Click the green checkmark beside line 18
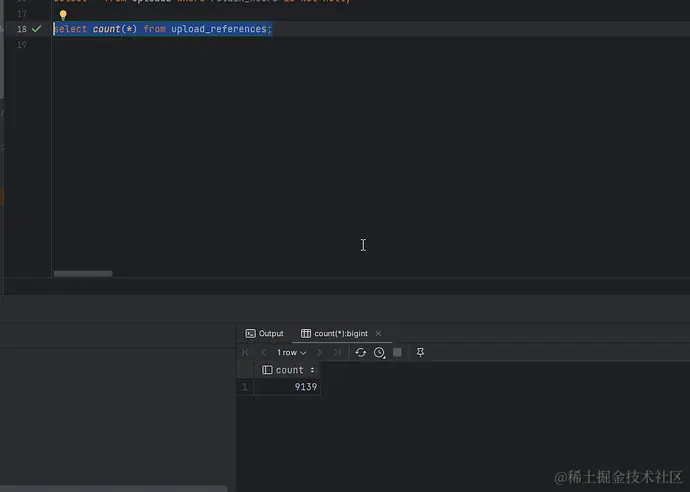The width and height of the screenshot is (690, 492). (x=37, y=29)
